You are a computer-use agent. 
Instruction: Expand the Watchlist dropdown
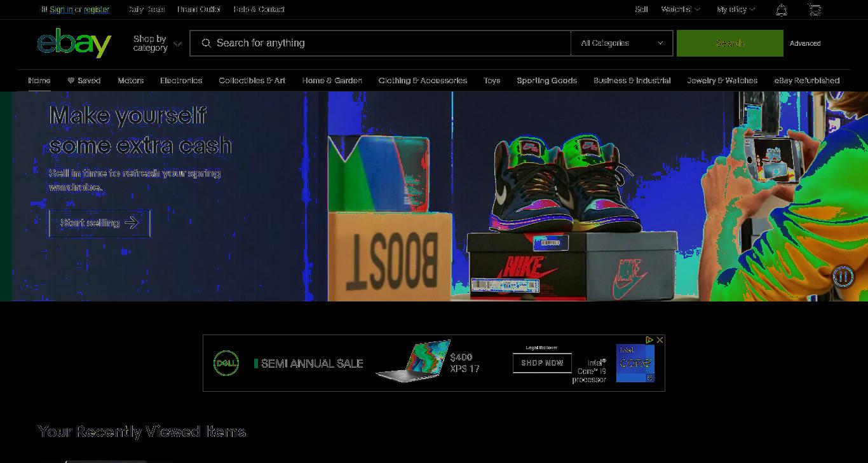[x=681, y=10]
